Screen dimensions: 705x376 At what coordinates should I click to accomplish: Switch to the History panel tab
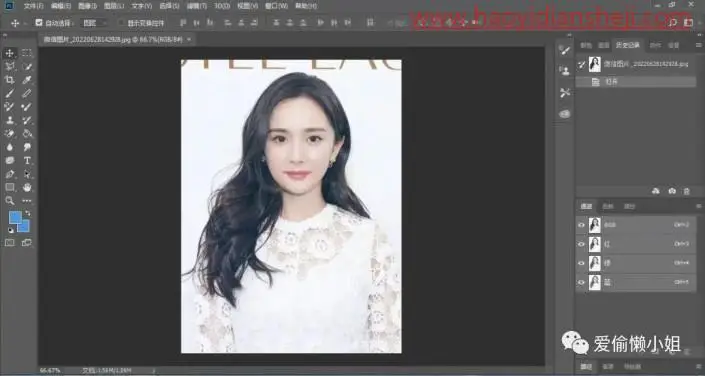point(628,45)
